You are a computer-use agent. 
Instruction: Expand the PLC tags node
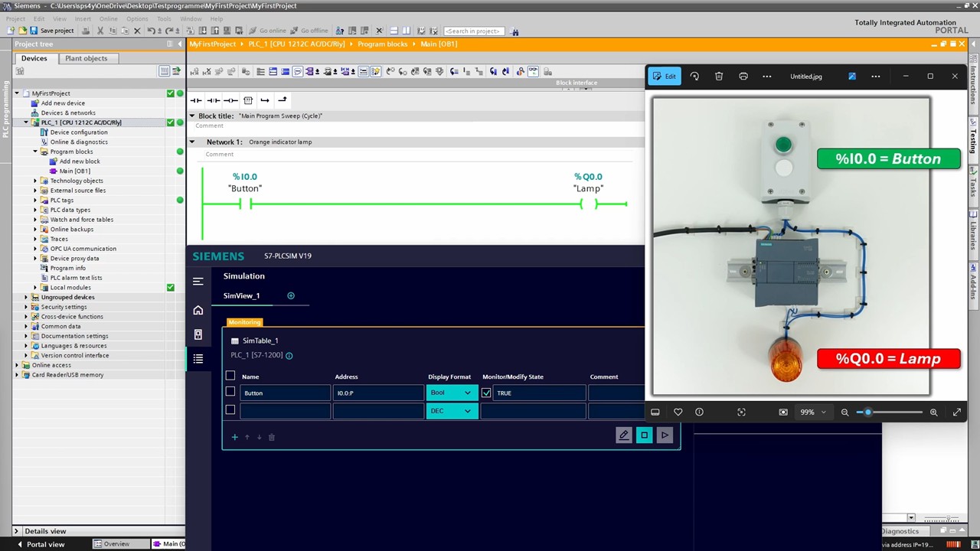pos(35,201)
